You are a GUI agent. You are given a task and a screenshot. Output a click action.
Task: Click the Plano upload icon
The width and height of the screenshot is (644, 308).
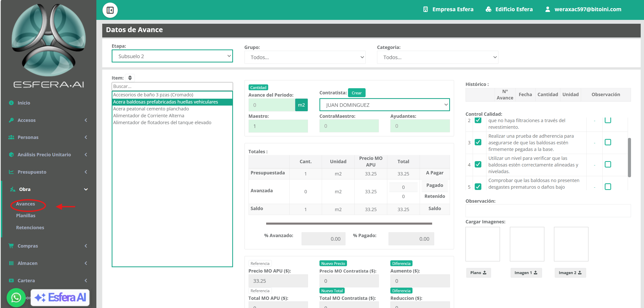click(485, 273)
